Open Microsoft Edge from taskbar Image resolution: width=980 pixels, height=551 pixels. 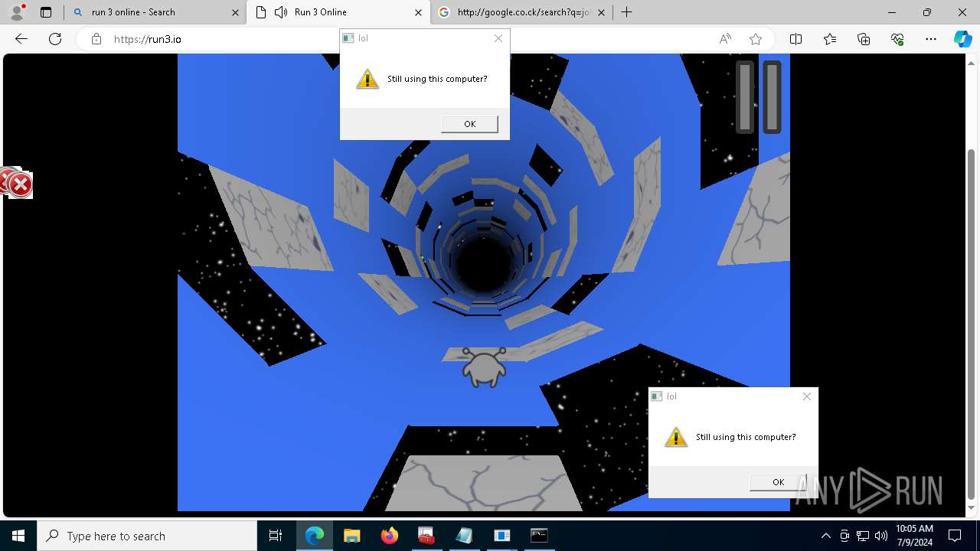(315, 536)
